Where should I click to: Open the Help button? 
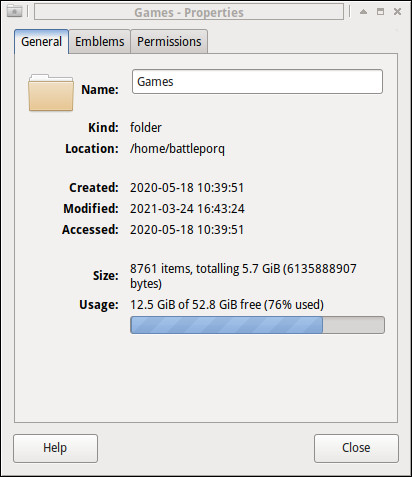click(x=55, y=448)
